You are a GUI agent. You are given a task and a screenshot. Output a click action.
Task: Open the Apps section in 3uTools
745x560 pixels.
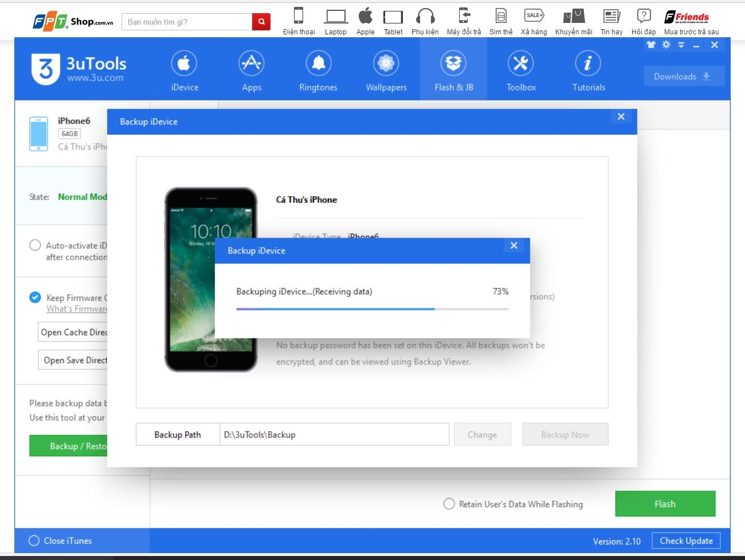(251, 70)
